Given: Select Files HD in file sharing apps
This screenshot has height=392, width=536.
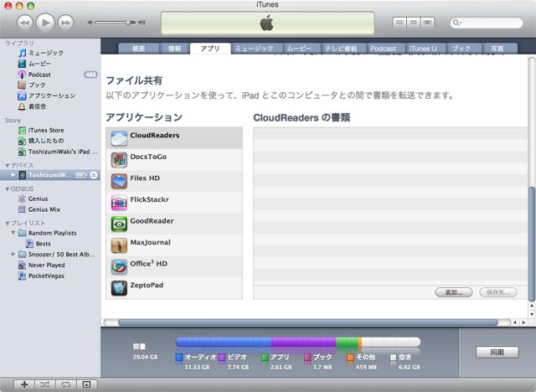Looking at the screenshot, I should coord(174,181).
